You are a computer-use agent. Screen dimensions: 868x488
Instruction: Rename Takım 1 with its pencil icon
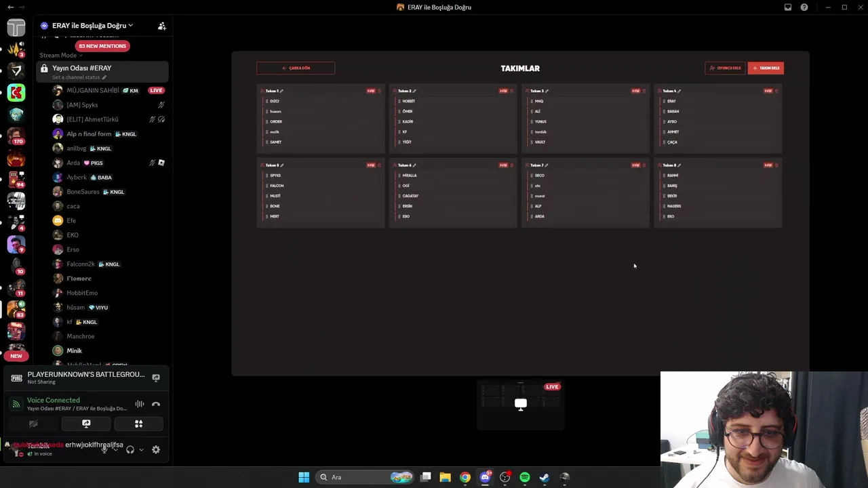tap(281, 91)
